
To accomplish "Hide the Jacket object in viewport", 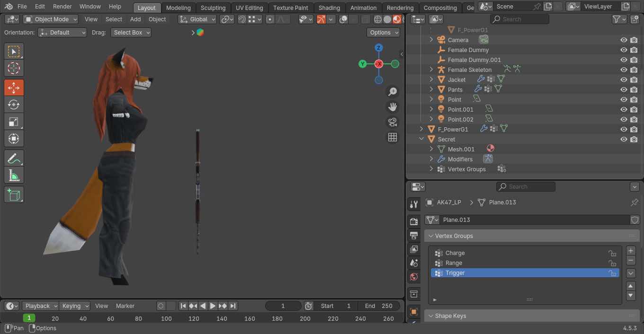I will pyautogui.click(x=624, y=79).
